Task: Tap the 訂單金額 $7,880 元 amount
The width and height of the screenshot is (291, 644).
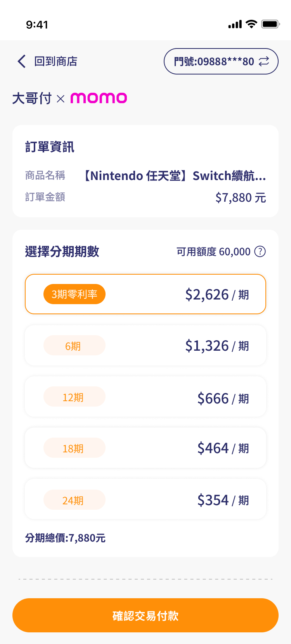Action: pyautogui.click(x=241, y=198)
